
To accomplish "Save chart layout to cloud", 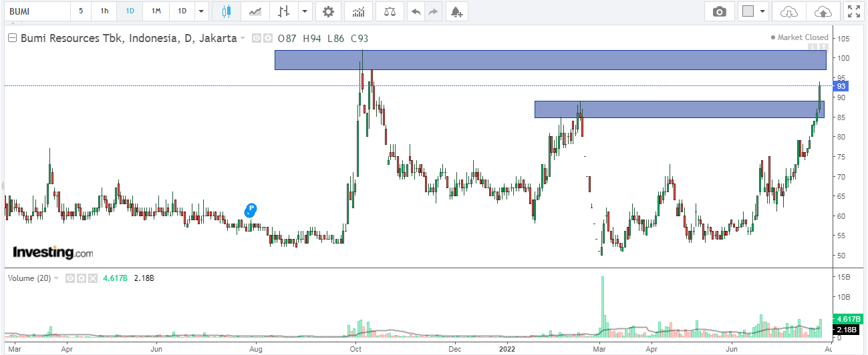I will pyautogui.click(x=823, y=11).
